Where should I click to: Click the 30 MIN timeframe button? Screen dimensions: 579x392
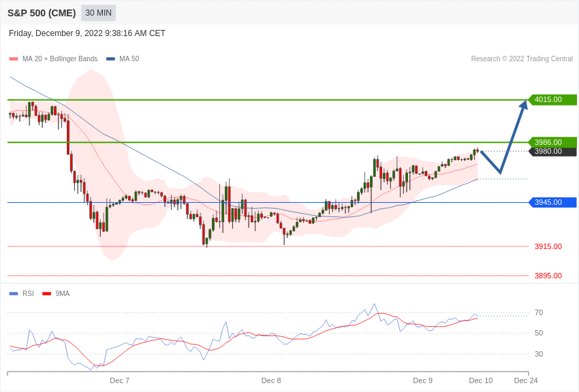tap(98, 13)
